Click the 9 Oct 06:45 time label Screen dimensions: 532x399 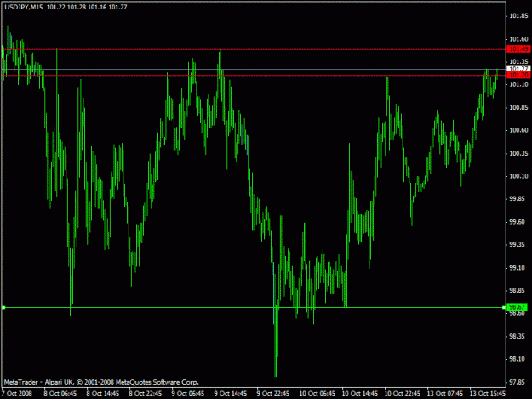tap(188, 393)
